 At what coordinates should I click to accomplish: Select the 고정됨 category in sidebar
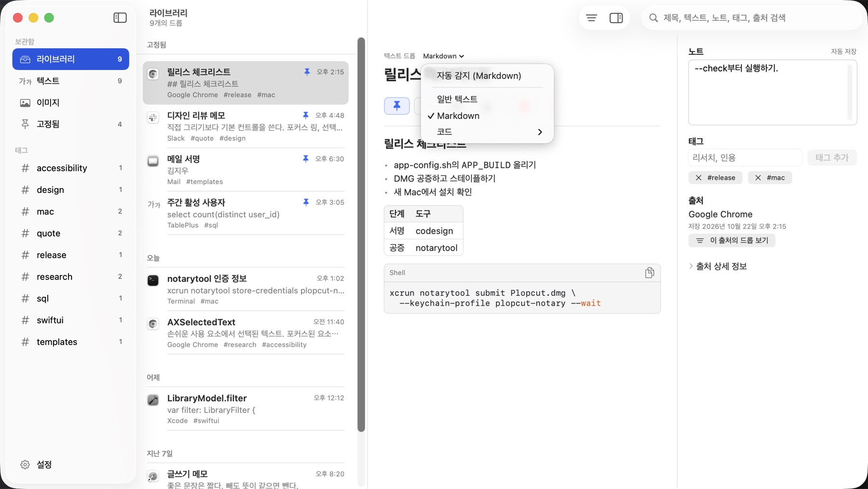[71, 124]
